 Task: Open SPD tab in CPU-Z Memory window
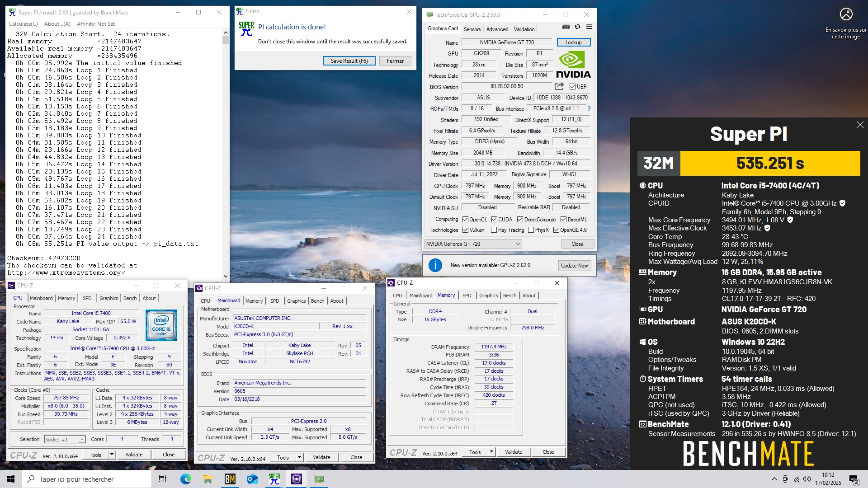coord(467,296)
